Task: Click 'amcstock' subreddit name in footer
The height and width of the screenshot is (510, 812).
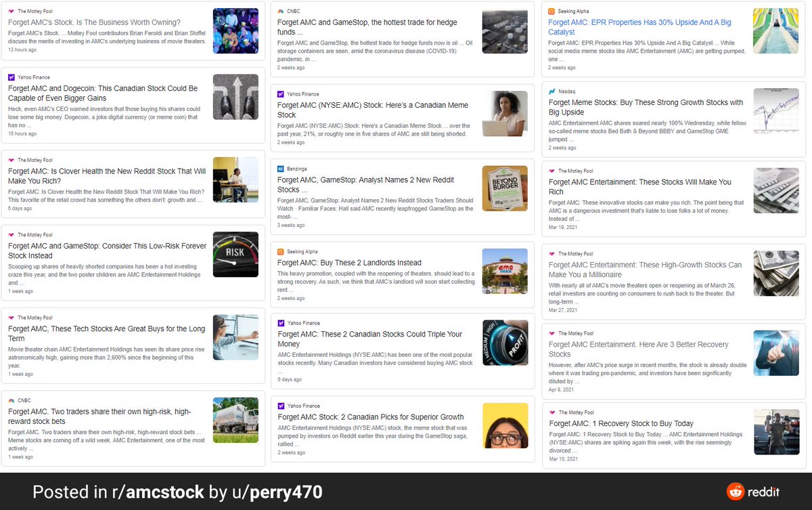Action: pyautogui.click(x=165, y=492)
